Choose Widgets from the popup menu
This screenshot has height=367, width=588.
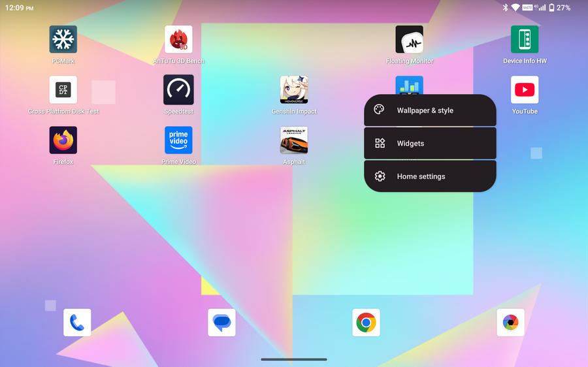[x=430, y=143]
